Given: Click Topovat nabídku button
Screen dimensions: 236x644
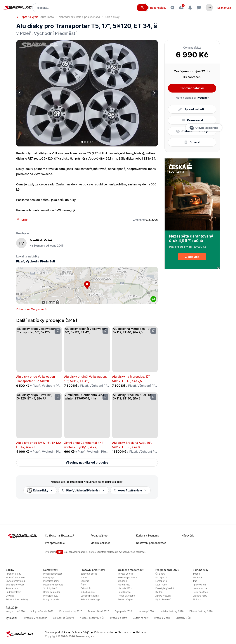Looking at the screenshot, I should pos(192,88).
